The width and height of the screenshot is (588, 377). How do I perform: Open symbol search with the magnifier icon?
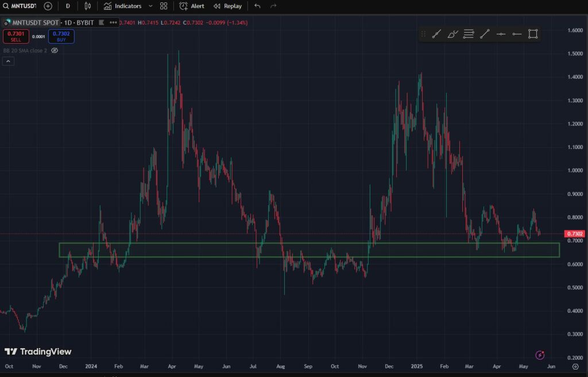tap(6, 6)
